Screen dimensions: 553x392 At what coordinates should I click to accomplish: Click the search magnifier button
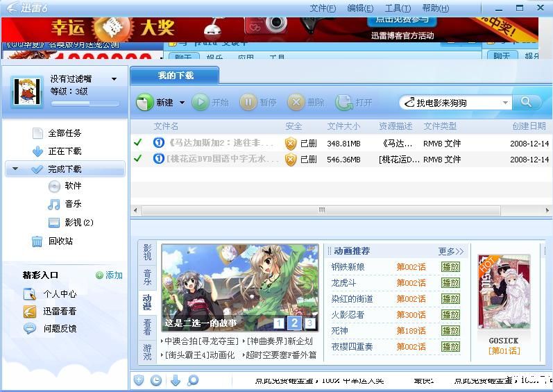coord(526,102)
